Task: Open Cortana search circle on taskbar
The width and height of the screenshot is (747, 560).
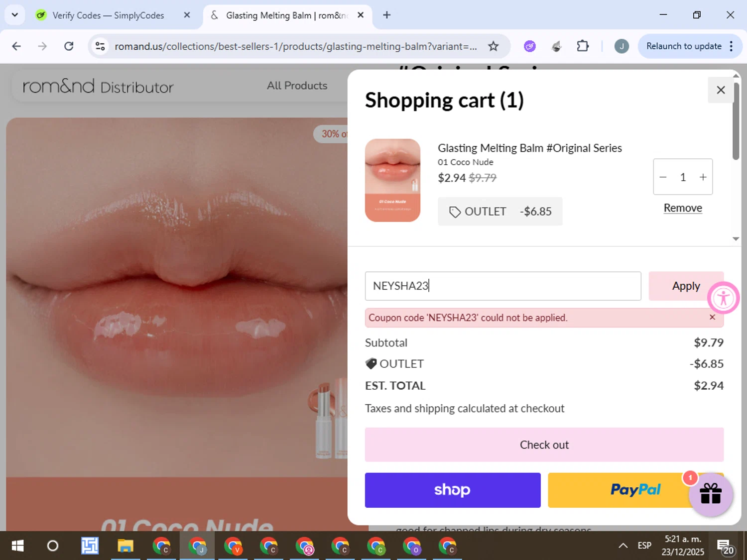Action: click(x=52, y=546)
